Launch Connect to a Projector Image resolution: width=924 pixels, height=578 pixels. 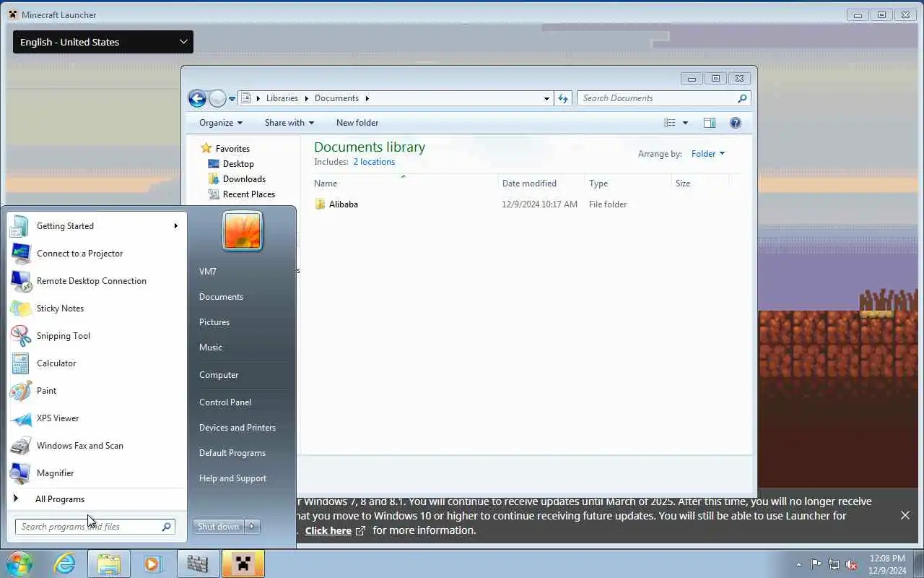coord(96,254)
